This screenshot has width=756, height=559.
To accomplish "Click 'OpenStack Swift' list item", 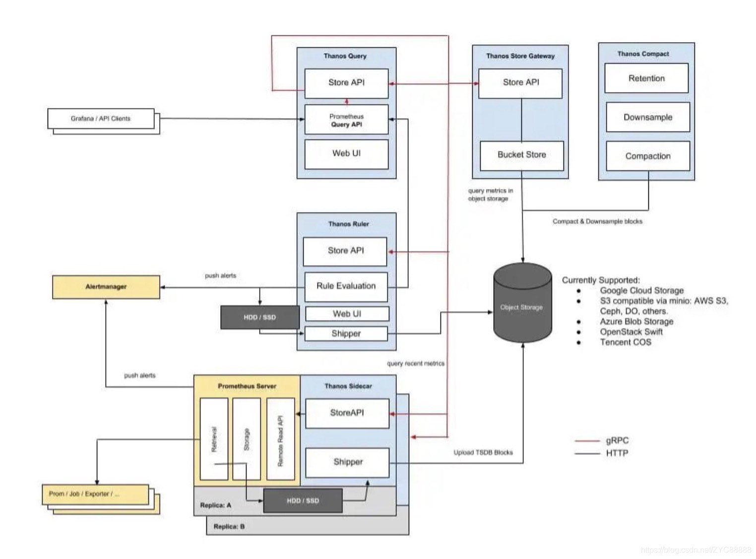I will point(631,332).
